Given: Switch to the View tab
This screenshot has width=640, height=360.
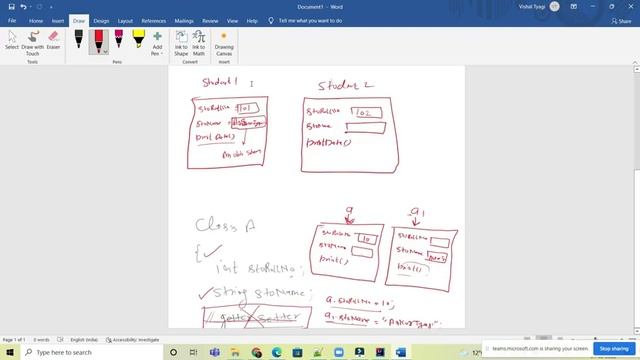Looking at the screenshot, I should tap(232, 20).
